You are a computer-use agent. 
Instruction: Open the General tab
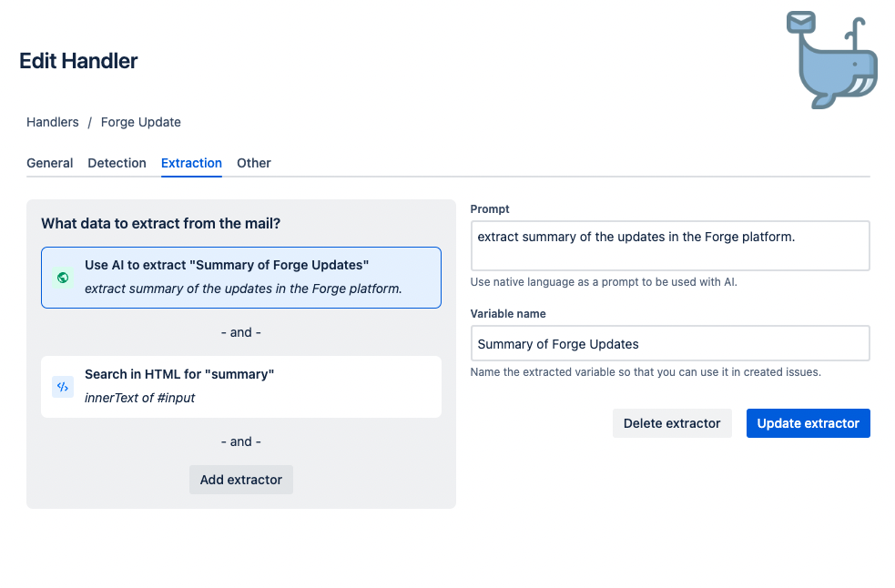click(x=50, y=163)
